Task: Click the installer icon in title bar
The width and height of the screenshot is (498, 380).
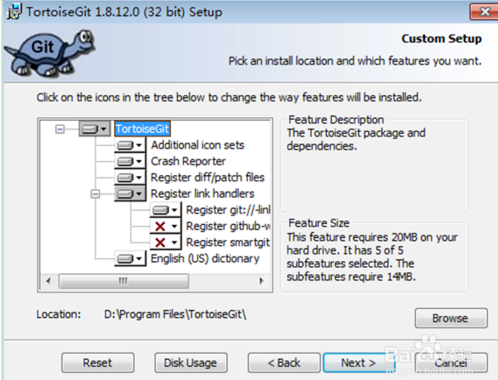Action: 14,11
